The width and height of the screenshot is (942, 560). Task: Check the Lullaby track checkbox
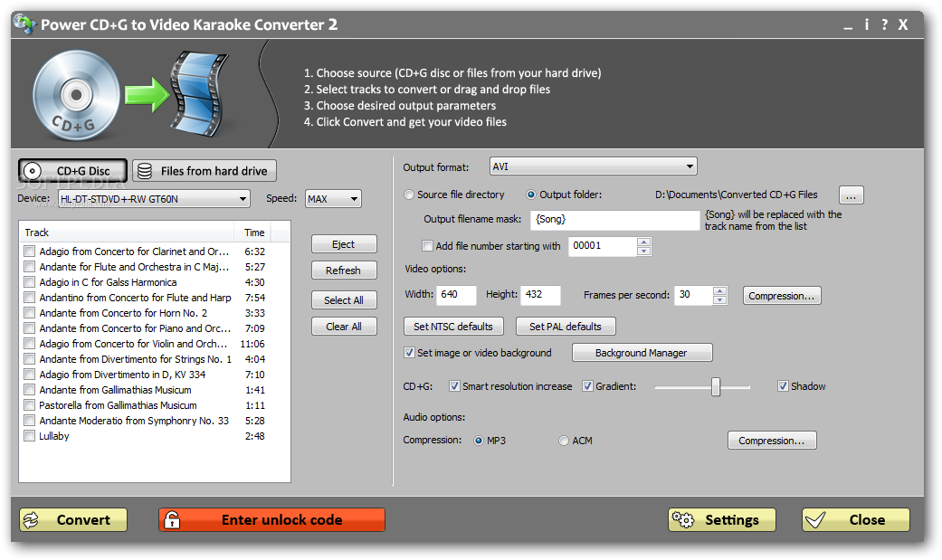click(x=30, y=436)
